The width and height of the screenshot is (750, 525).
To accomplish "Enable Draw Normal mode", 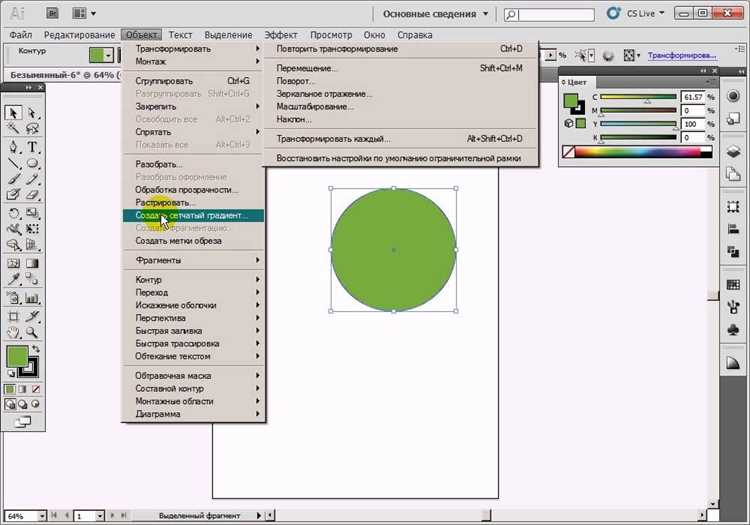I will [10, 405].
